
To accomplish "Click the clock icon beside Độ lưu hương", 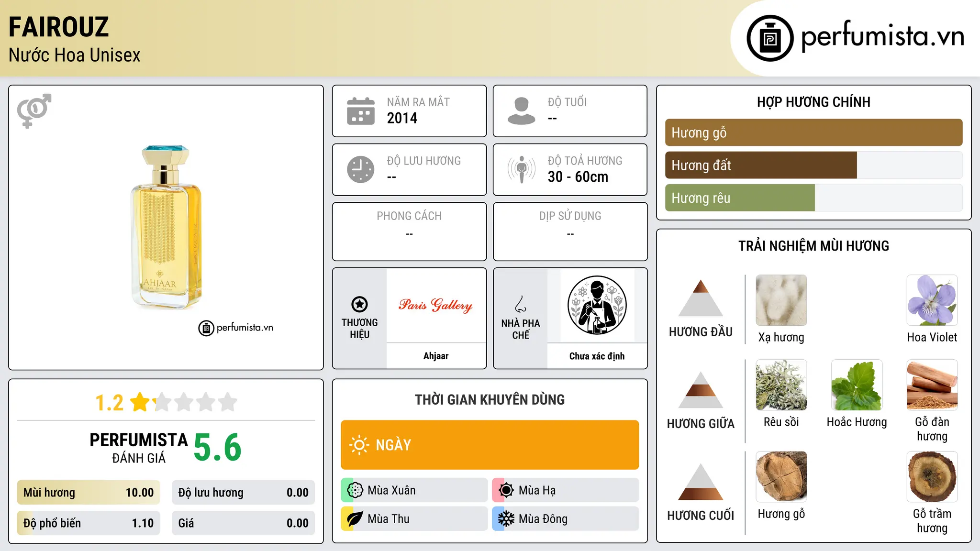I will [x=361, y=169].
